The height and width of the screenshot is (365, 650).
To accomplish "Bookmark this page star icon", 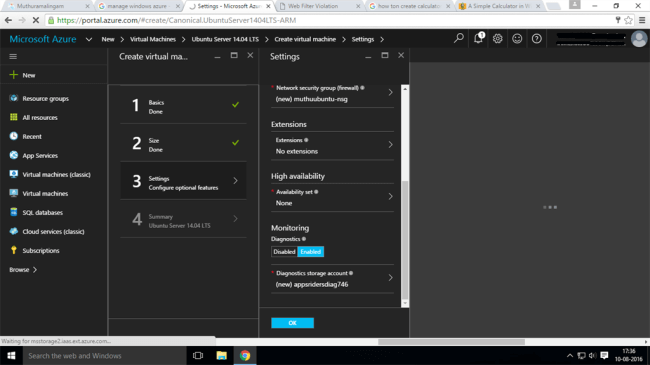I will tap(628, 20).
